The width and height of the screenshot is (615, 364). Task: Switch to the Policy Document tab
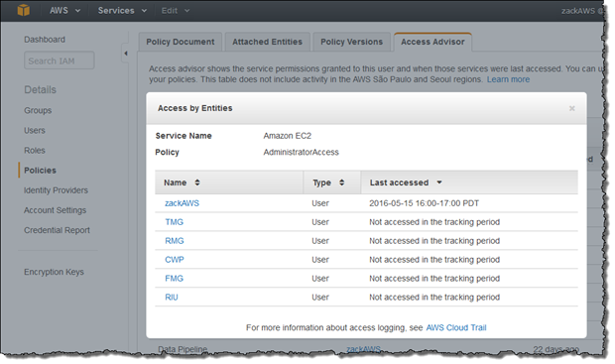(x=181, y=42)
